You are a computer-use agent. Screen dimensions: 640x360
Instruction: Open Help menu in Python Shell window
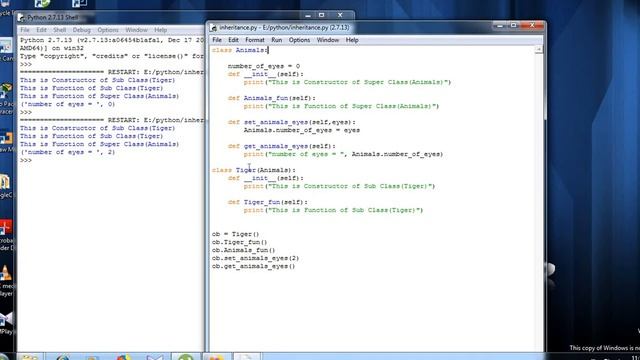click(160, 30)
